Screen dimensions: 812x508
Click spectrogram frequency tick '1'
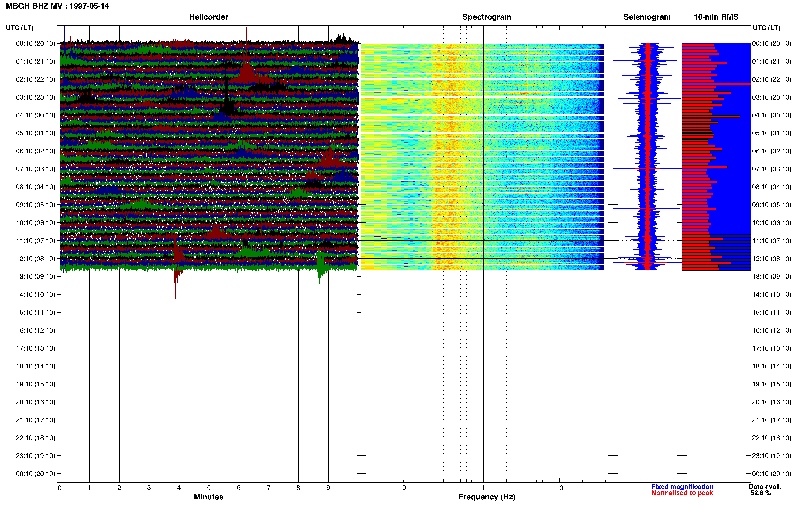pyautogui.click(x=483, y=488)
